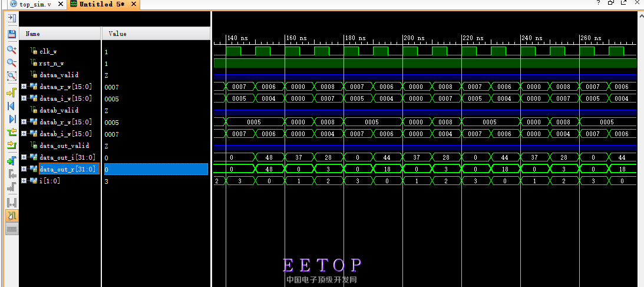Click value 1 of clk_w in Value column
This screenshot has width=644, height=287.
107,52
